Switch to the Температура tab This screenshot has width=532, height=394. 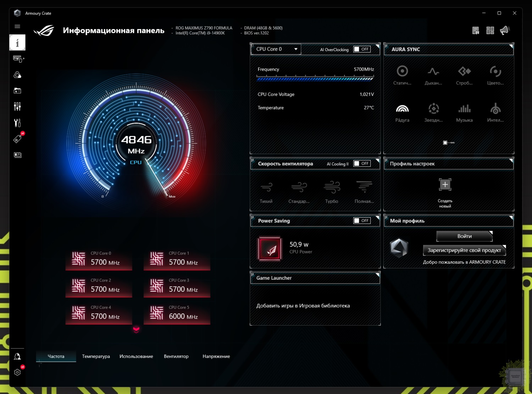click(96, 356)
